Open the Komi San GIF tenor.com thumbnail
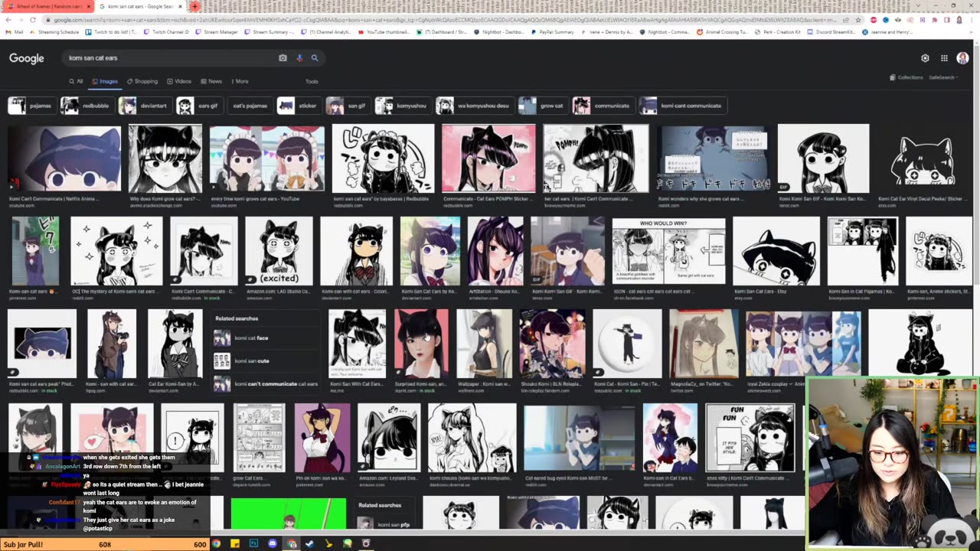 click(823, 158)
